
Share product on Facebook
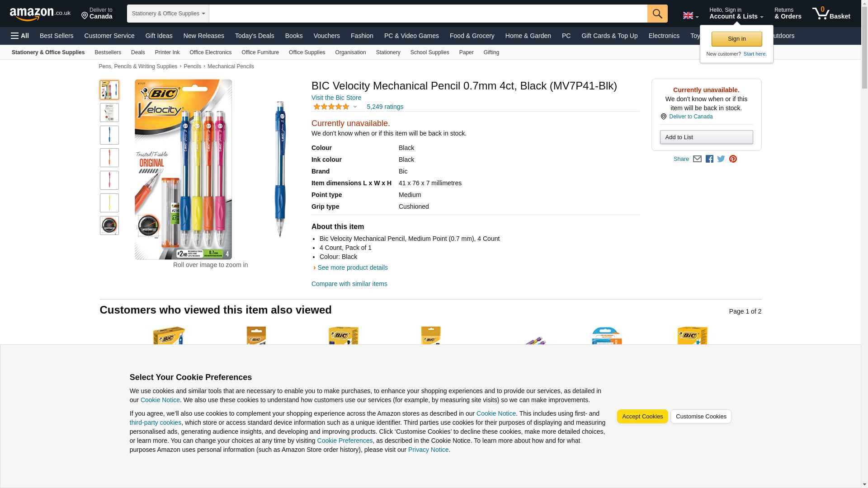(x=709, y=159)
